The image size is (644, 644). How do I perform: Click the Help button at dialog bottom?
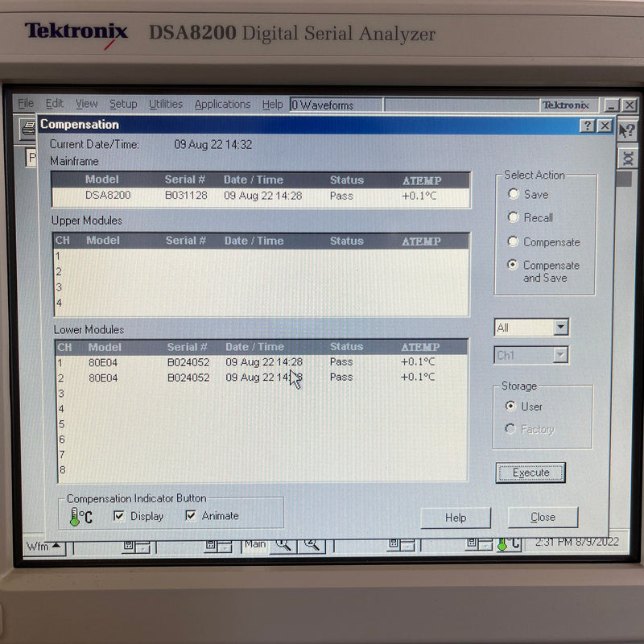(456, 518)
